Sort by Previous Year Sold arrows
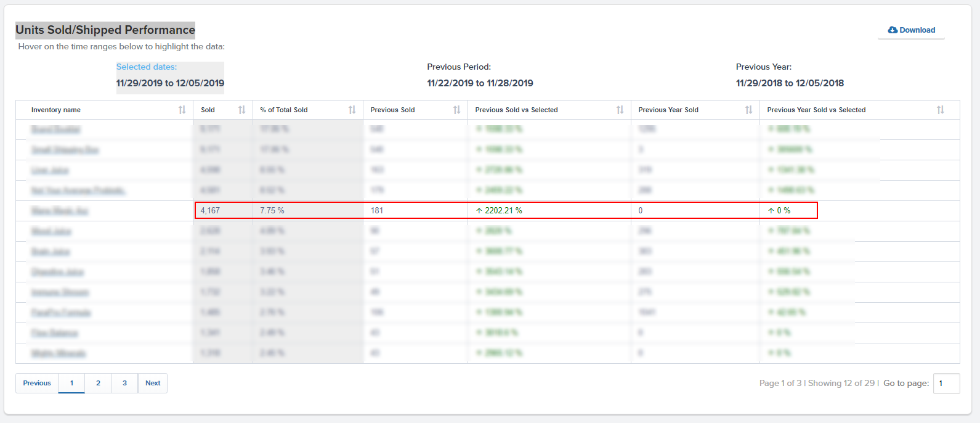Viewport: 980px width, 423px height. pyautogui.click(x=748, y=110)
